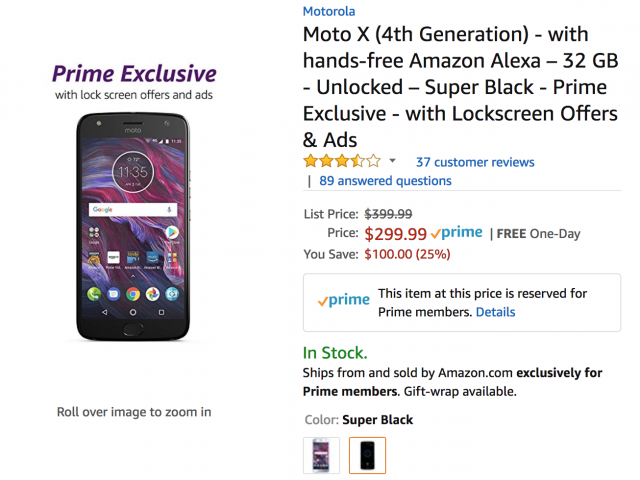Open the Motorola brand link
This screenshot has width=640, height=480.
click(329, 12)
